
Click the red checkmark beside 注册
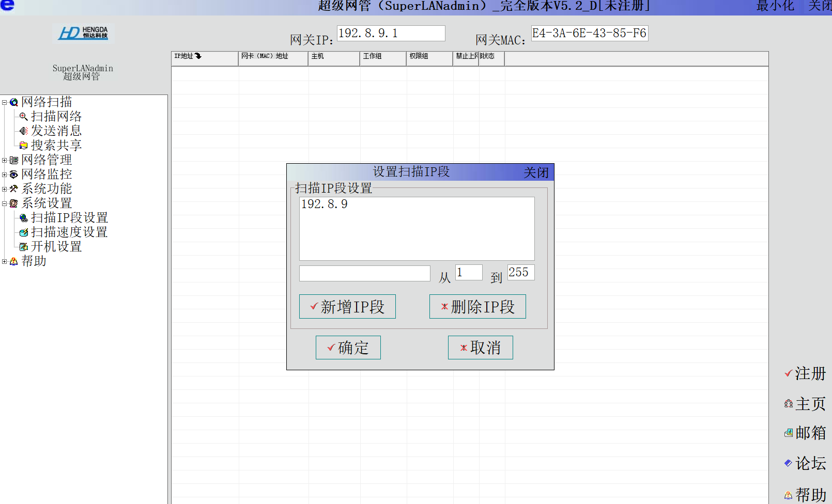coord(789,373)
